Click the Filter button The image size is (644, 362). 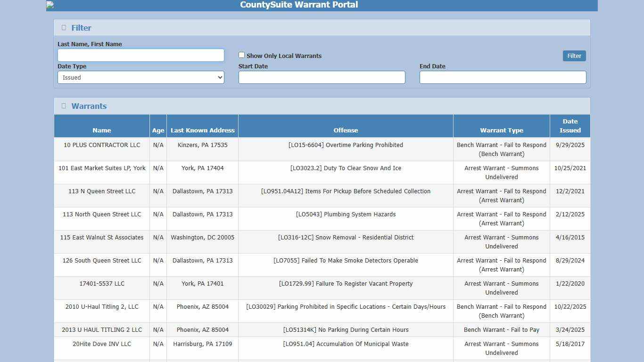[x=574, y=56]
